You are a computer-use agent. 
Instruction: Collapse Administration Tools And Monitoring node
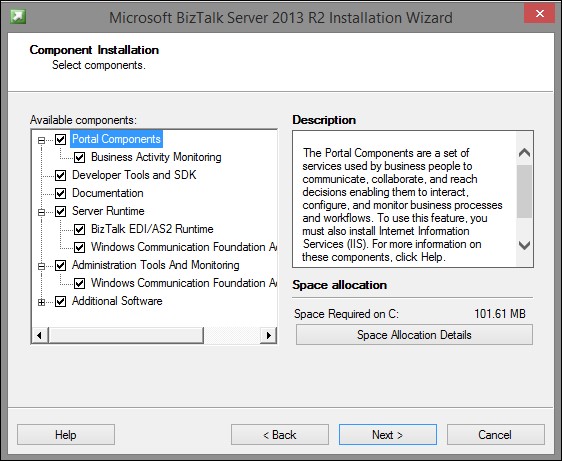pos(42,266)
